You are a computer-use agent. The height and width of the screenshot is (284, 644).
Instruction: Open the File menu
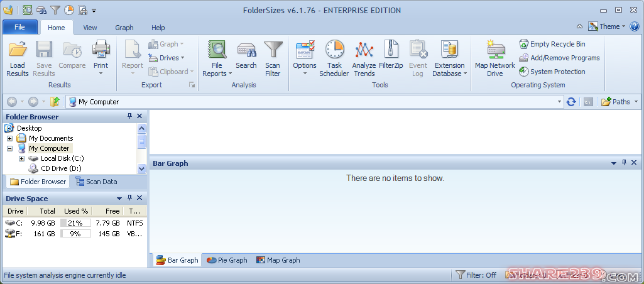coord(19,27)
